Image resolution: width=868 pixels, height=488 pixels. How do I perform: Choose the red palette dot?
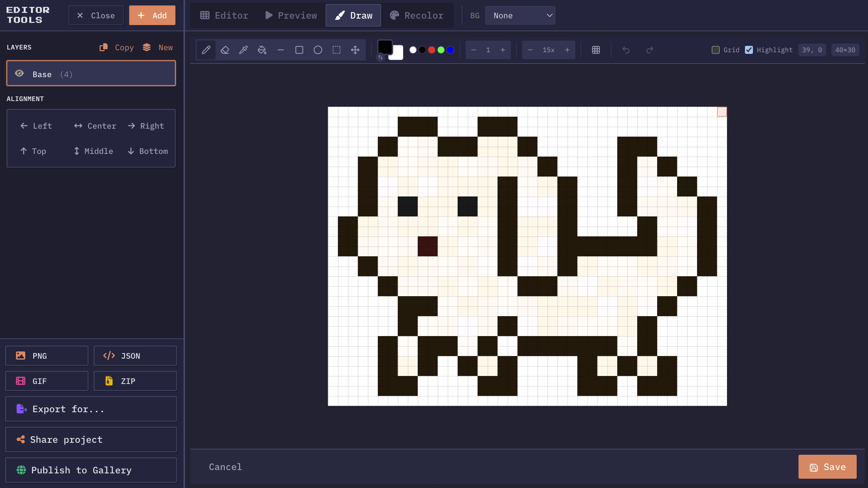click(432, 50)
